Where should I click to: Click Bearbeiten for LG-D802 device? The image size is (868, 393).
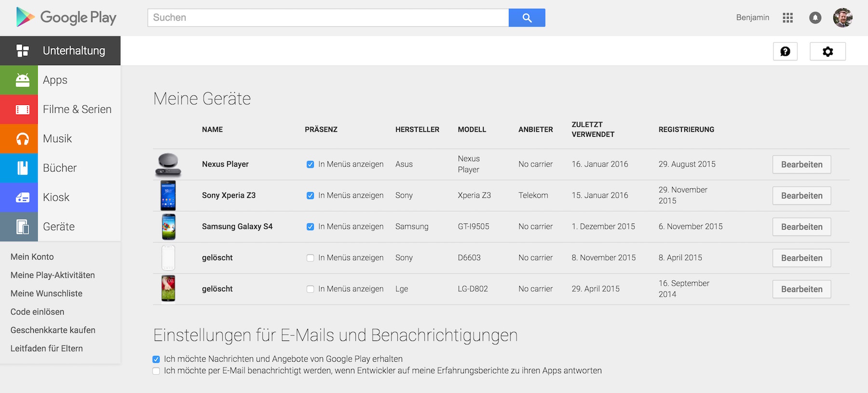point(801,289)
